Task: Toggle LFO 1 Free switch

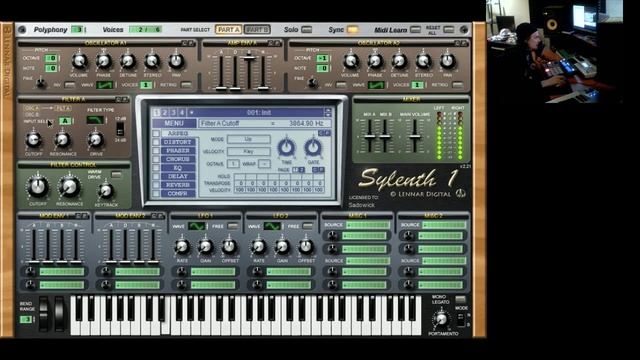Action: [x=233, y=226]
